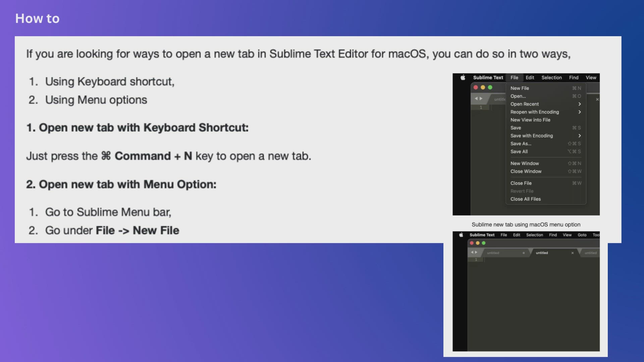Image resolution: width=644 pixels, height=362 pixels.
Task: Click heading '2. Open new tab with Menu Option:'
Action: 121,184
